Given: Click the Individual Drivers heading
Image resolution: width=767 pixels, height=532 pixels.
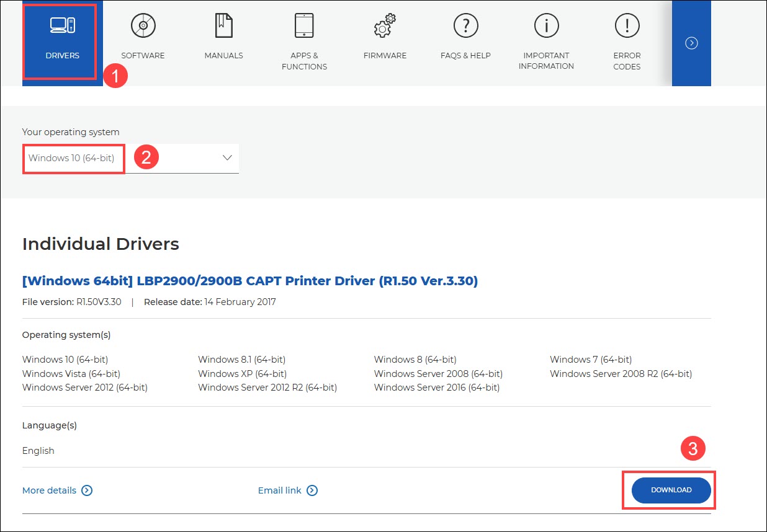Looking at the screenshot, I should [101, 244].
